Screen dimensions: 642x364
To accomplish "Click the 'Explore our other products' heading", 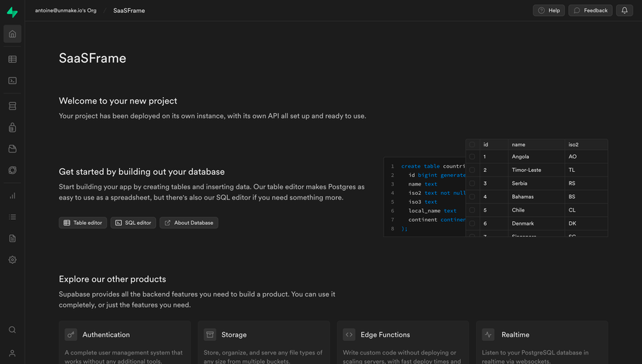I will click(x=112, y=279).
